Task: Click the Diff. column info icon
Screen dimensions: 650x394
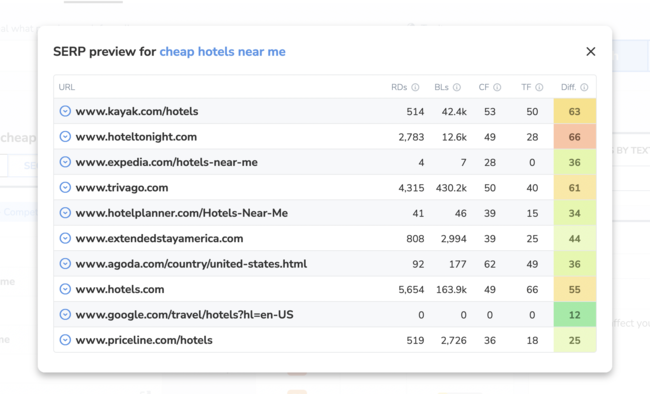Action: (584, 87)
